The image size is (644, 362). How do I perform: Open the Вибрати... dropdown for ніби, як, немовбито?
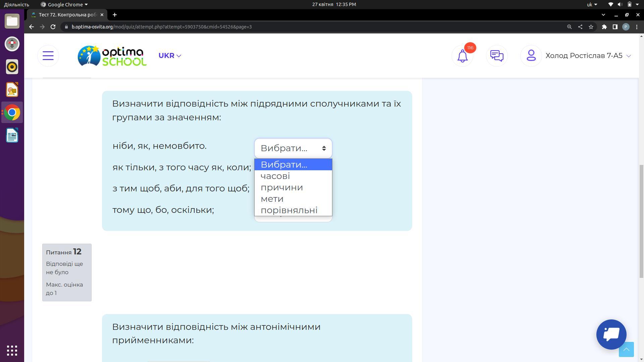click(x=293, y=148)
